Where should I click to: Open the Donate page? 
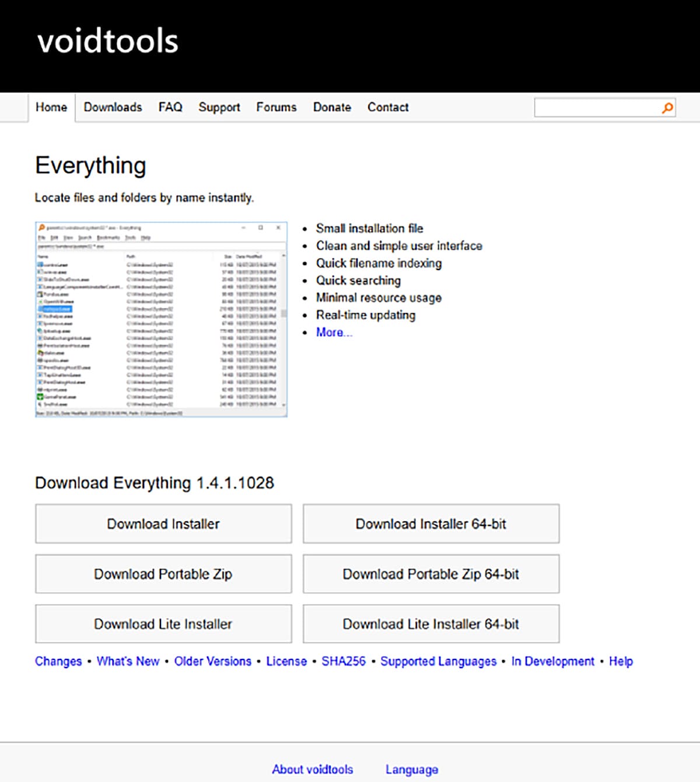click(x=332, y=107)
